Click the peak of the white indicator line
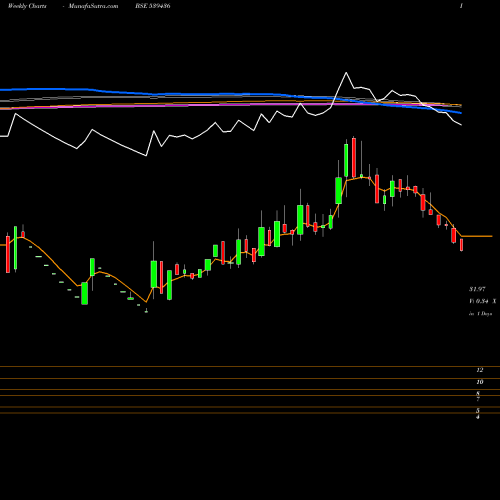 click(346, 72)
